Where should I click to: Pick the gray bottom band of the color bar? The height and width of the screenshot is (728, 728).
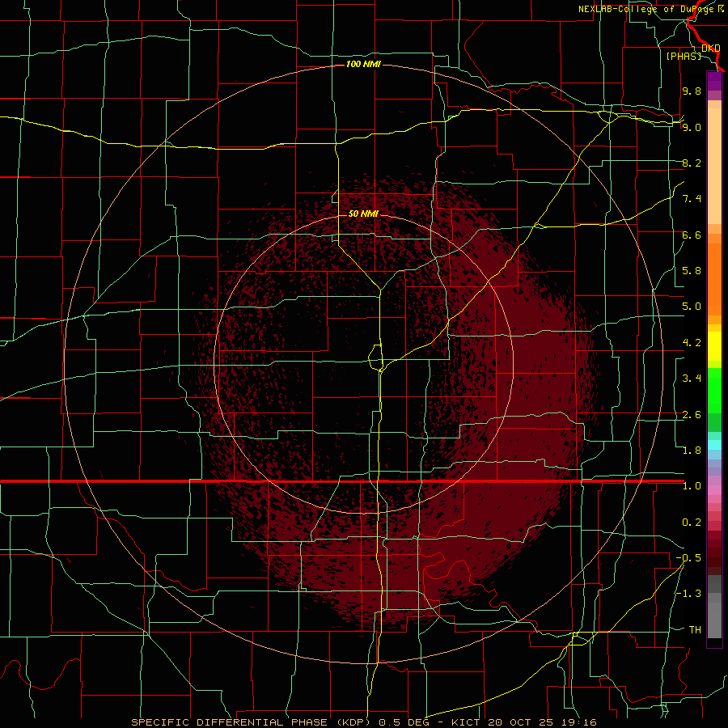coord(714,616)
